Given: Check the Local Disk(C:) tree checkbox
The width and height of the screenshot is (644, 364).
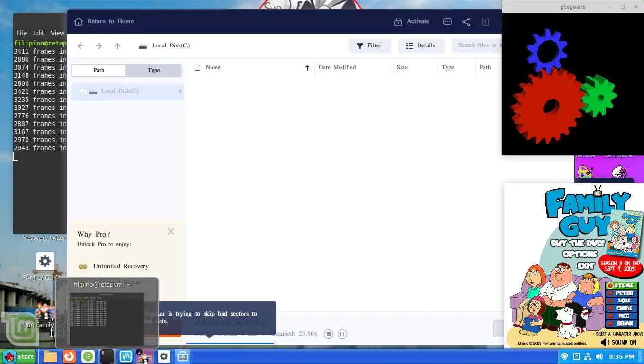Looking at the screenshot, I should coord(82,91).
